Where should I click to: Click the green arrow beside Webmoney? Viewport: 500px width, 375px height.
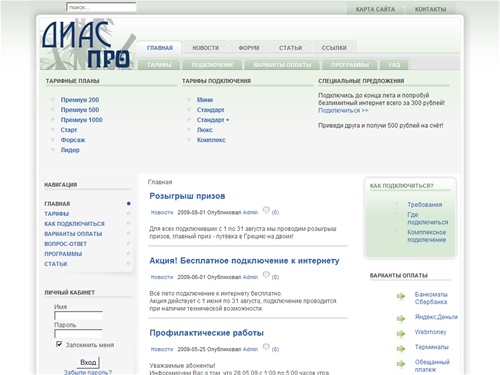(x=401, y=334)
